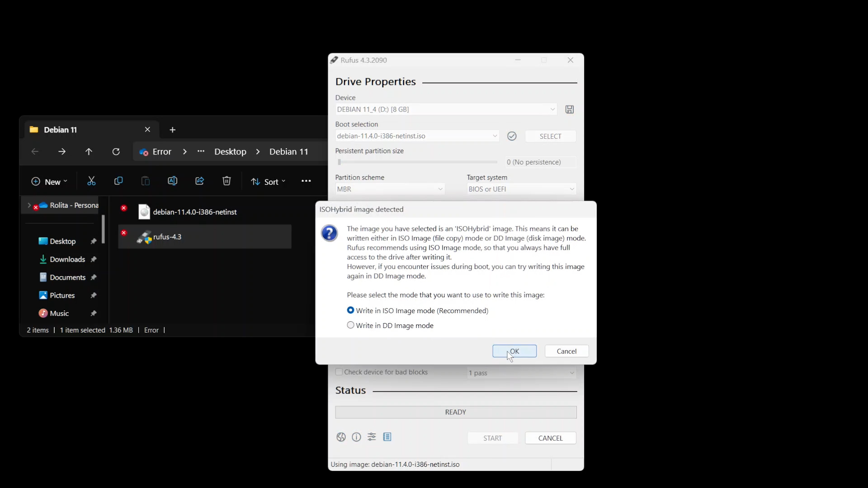
Task: Click '1 item selected 1.36 MB' in status bar
Action: click(96, 330)
